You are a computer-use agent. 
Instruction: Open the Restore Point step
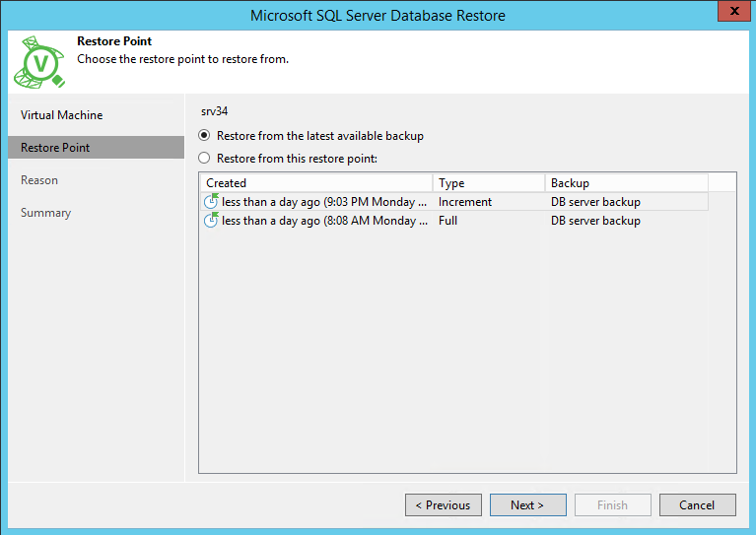tap(55, 148)
